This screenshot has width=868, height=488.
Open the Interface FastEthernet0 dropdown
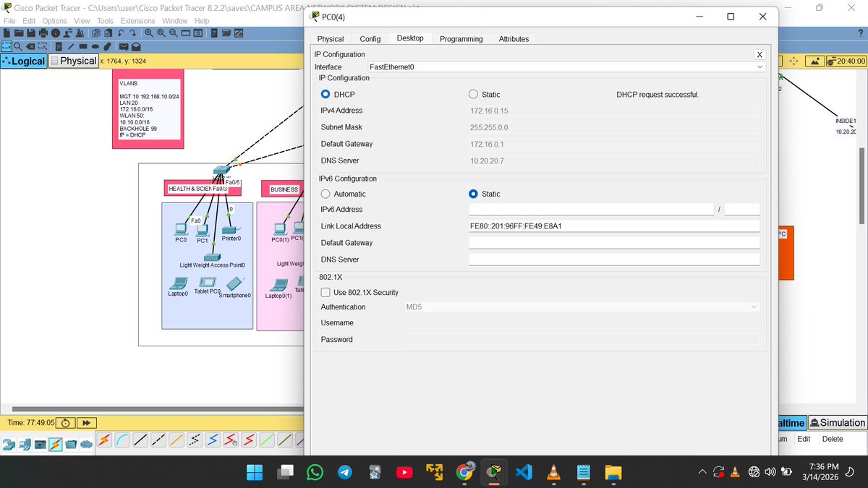pos(566,67)
